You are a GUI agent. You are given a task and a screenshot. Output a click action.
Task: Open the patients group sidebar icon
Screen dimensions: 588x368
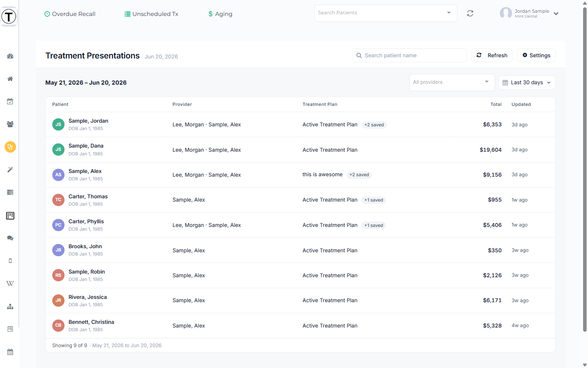coord(10,124)
